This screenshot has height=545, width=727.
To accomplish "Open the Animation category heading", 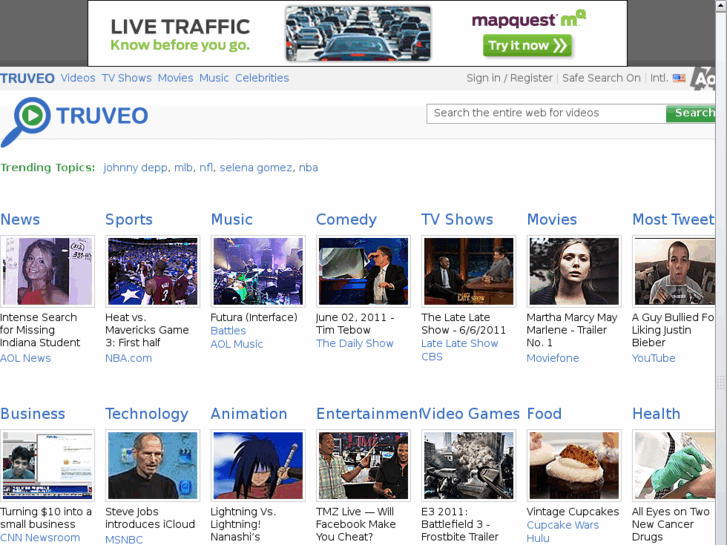I will (x=249, y=414).
